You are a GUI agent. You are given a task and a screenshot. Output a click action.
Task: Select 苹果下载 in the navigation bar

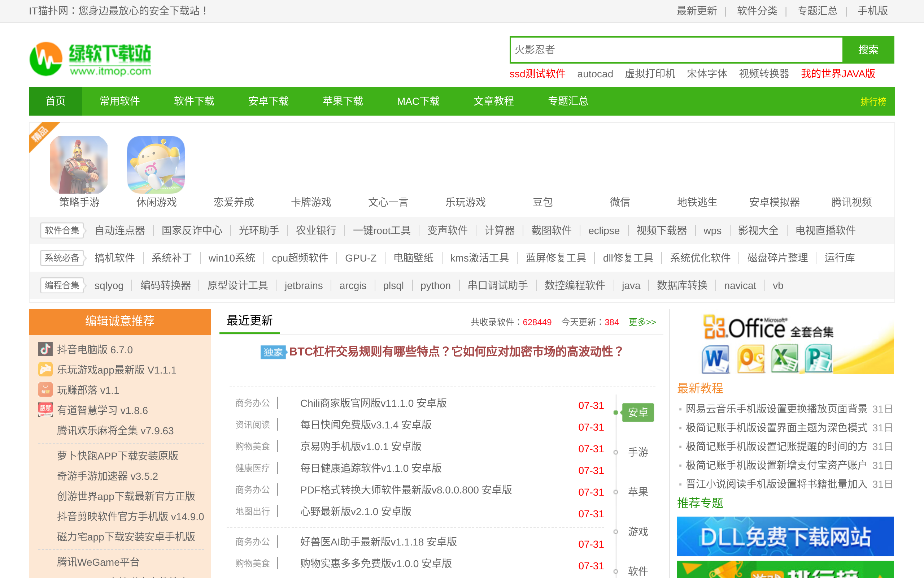(x=343, y=101)
